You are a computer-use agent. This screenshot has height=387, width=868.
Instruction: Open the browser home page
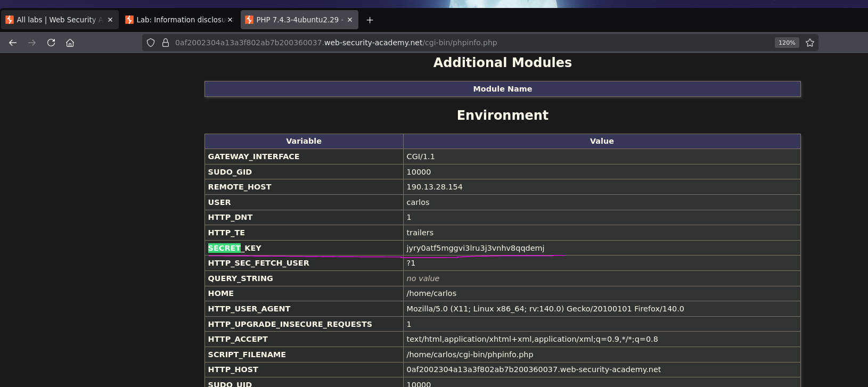[x=70, y=43]
